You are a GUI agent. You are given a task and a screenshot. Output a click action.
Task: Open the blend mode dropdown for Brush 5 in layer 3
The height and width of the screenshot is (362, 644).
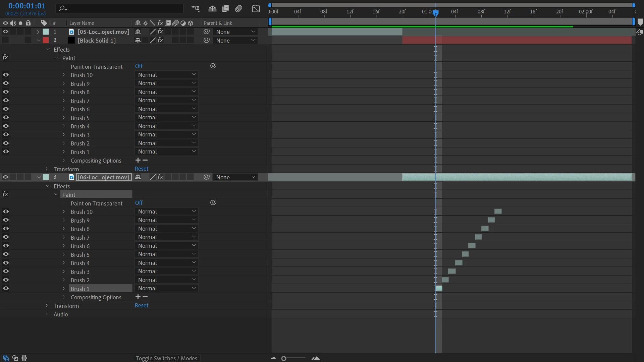click(x=166, y=254)
